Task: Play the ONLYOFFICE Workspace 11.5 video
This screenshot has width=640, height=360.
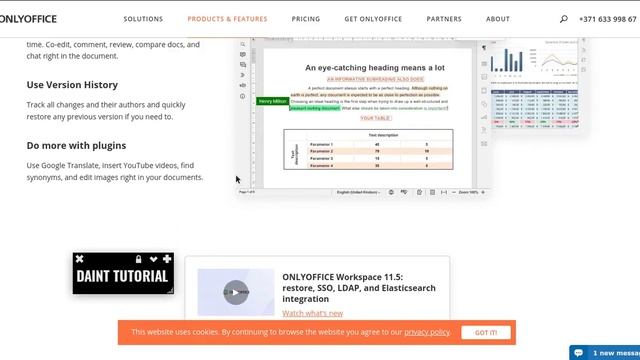Action: [x=236, y=292]
